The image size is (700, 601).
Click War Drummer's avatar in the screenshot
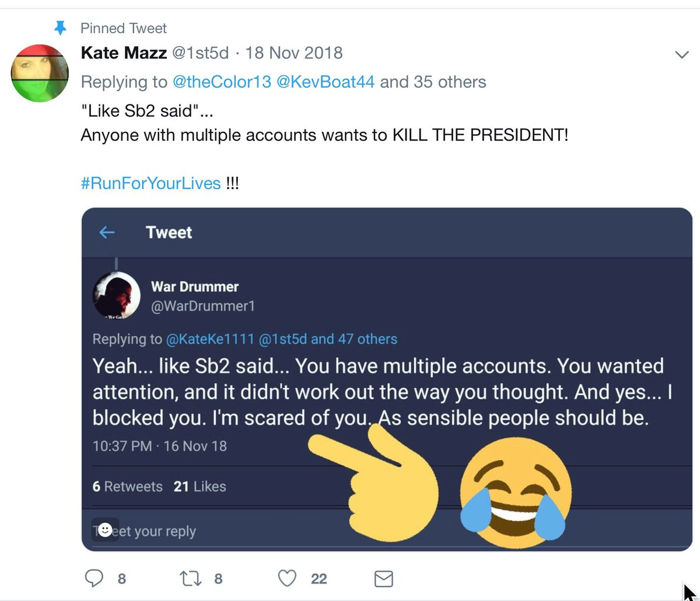click(x=117, y=295)
